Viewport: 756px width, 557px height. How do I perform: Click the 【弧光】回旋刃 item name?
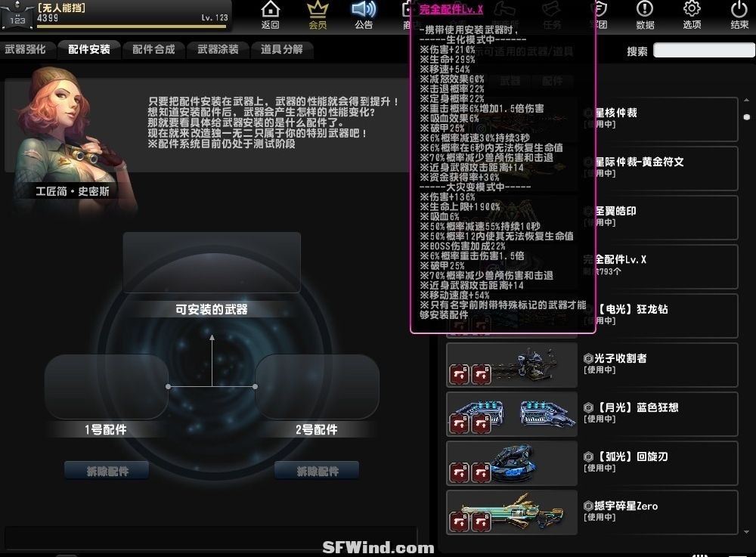point(631,456)
